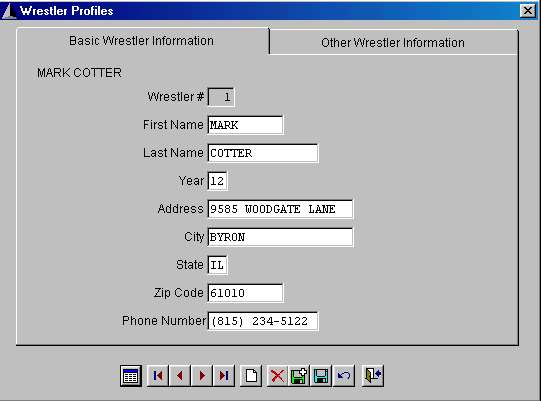Click the Address label

tap(180, 209)
